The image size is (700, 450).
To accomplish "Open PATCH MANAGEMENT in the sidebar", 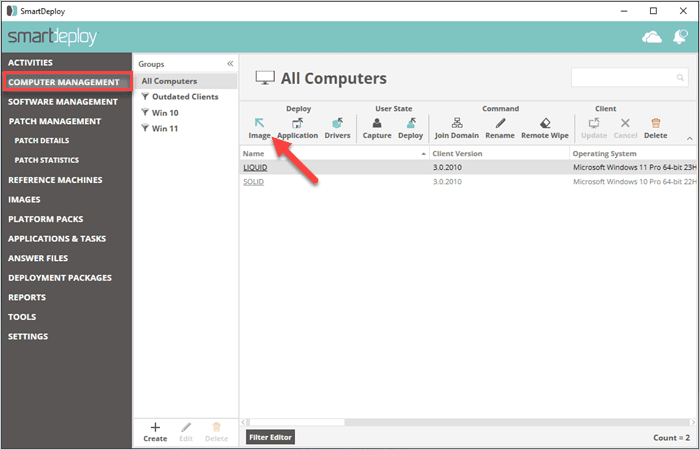I will (x=55, y=121).
